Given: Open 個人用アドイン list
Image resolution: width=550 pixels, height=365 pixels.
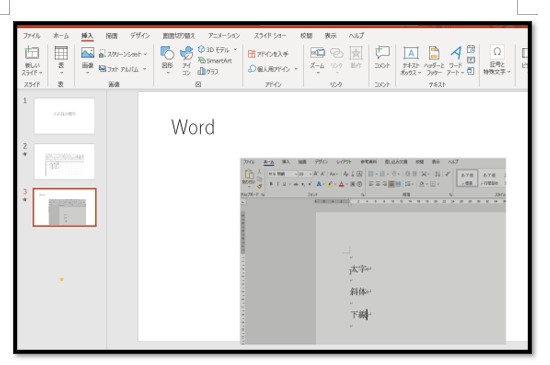Looking at the screenshot, I should click(x=269, y=69).
